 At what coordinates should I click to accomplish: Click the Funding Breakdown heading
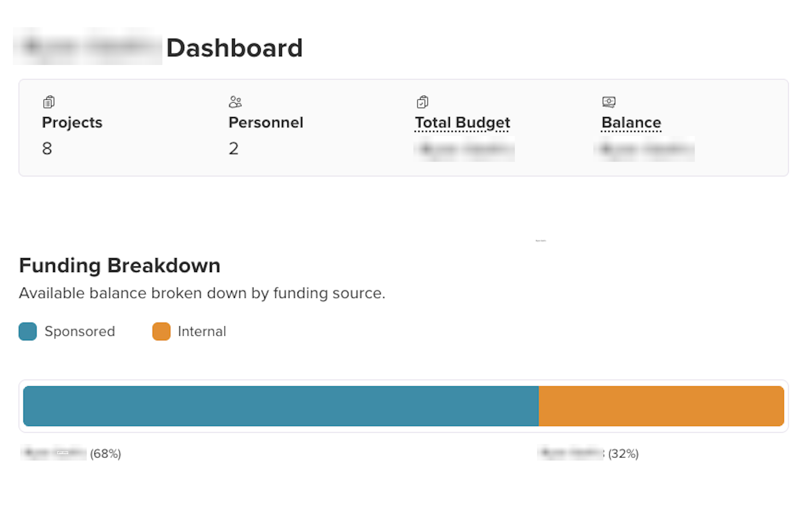[119, 265]
